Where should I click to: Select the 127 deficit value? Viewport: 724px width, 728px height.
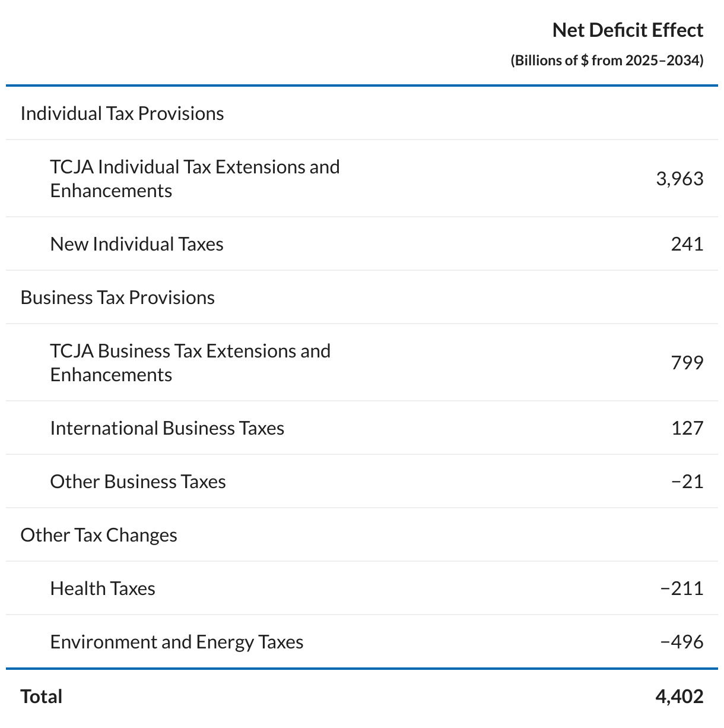point(687,428)
